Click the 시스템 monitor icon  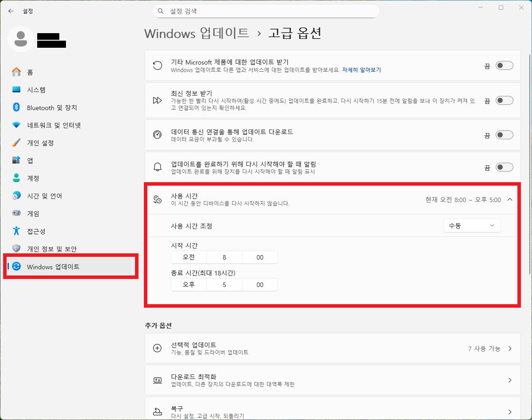click(16, 90)
